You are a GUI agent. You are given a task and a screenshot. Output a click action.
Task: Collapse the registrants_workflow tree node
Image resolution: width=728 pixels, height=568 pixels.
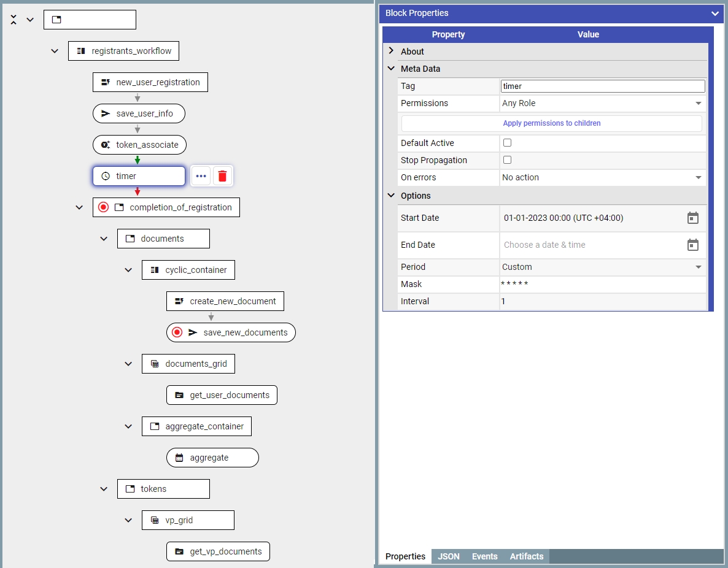coord(55,51)
